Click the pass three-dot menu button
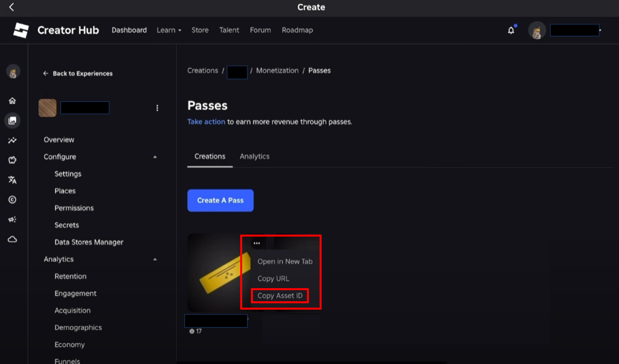The image size is (619, 364). click(x=257, y=243)
